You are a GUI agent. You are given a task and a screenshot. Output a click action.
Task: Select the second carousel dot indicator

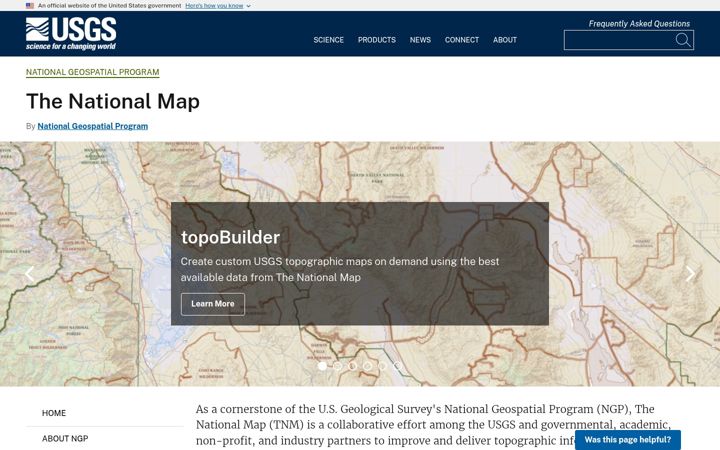click(x=338, y=366)
